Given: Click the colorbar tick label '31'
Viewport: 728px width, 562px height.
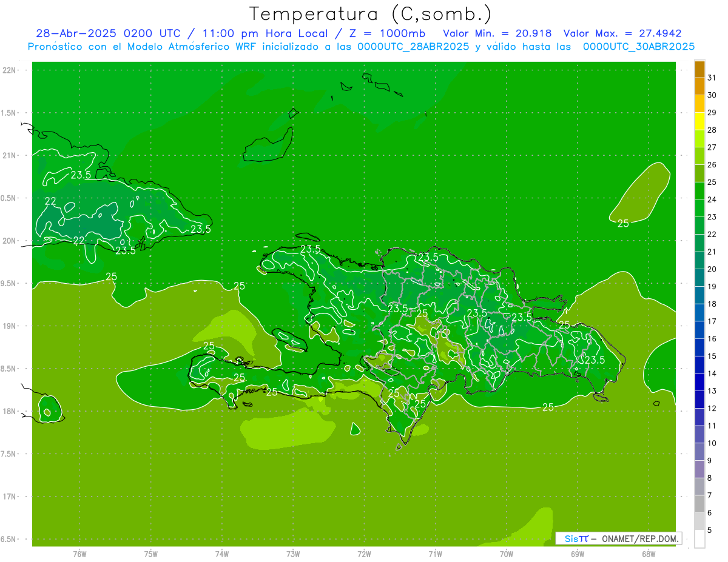Looking at the screenshot, I should [x=712, y=78].
